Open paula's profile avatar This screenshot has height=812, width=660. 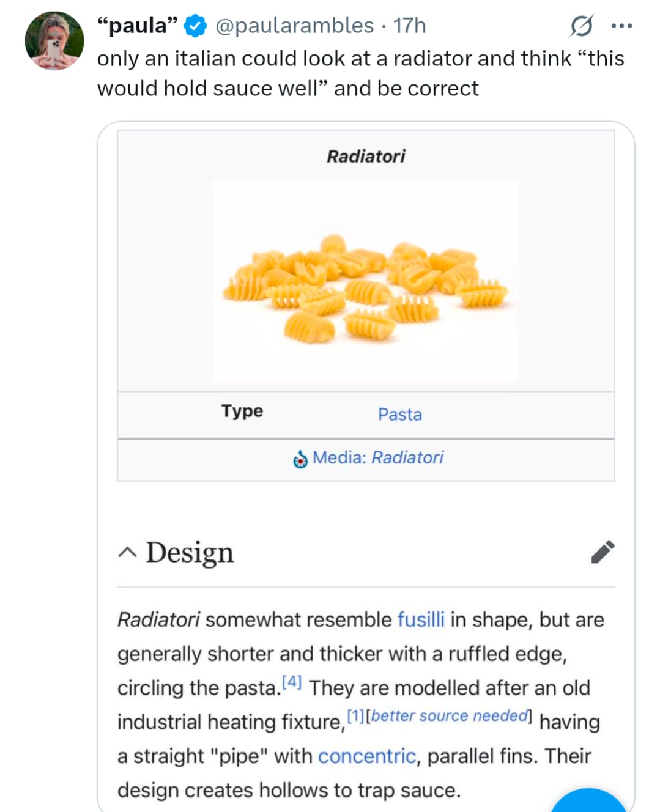tap(54, 40)
